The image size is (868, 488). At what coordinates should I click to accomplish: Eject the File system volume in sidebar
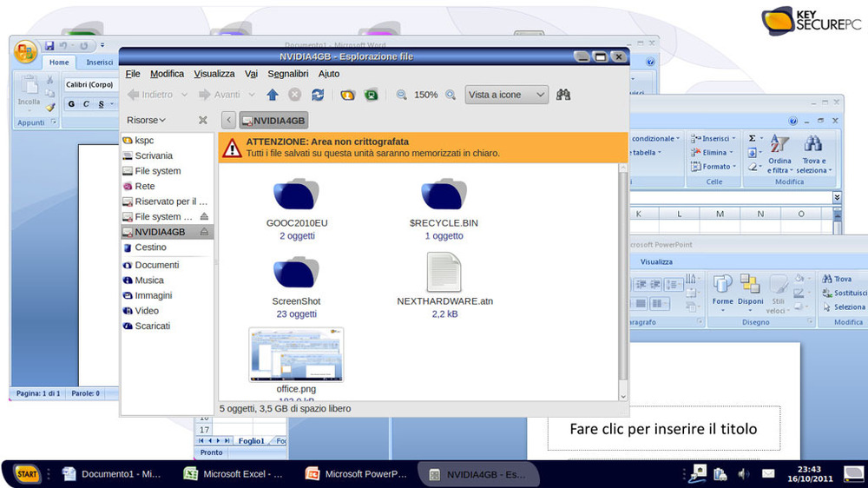click(204, 216)
